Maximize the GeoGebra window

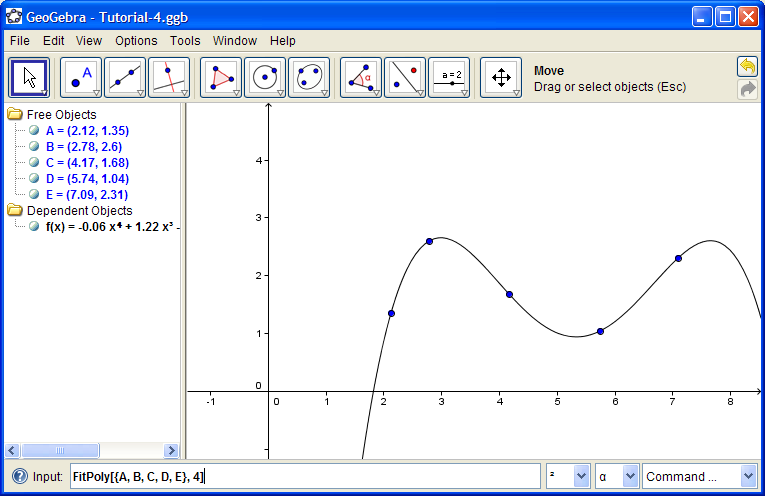(725, 17)
